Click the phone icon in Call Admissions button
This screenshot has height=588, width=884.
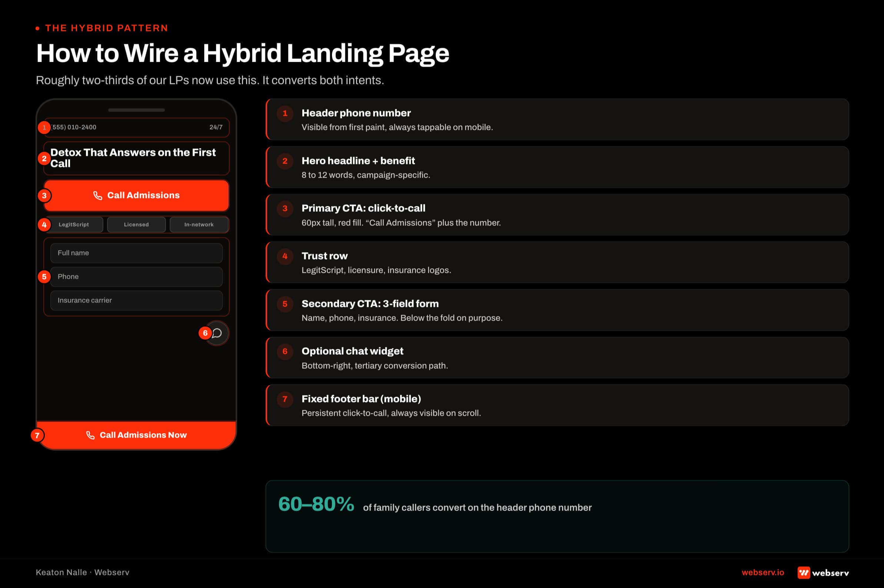[x=97, y=196]
